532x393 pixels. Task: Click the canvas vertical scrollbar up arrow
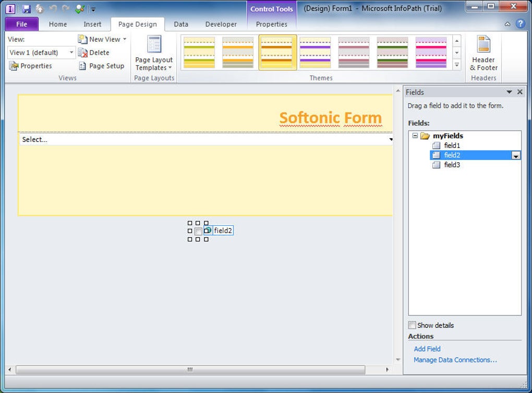(x=397, y=91)
